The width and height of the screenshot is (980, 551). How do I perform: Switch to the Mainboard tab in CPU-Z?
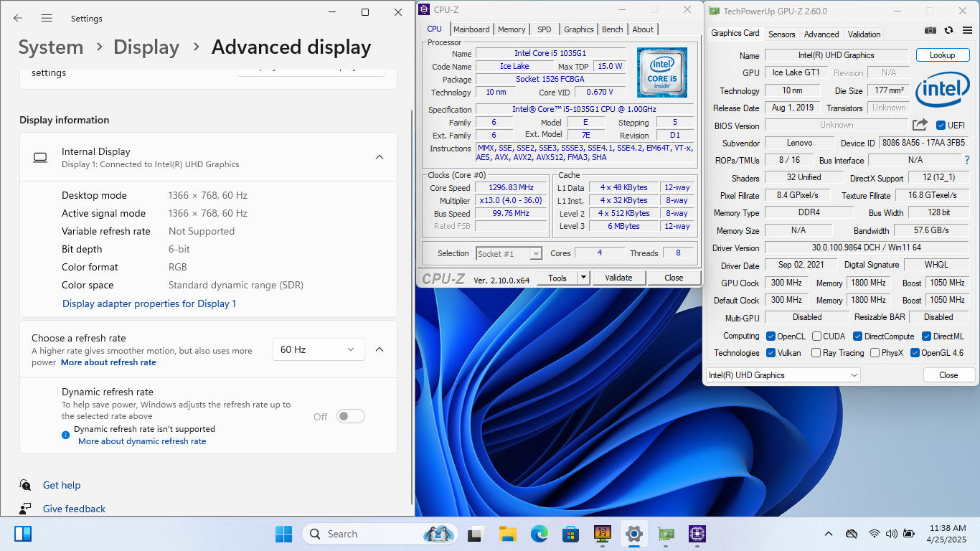[x=471, y=29]
